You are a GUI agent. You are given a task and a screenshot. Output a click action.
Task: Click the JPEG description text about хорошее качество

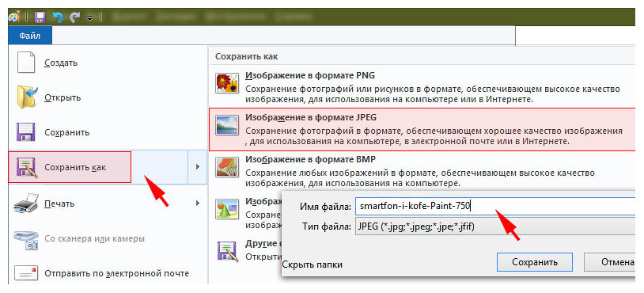(434, 136)
